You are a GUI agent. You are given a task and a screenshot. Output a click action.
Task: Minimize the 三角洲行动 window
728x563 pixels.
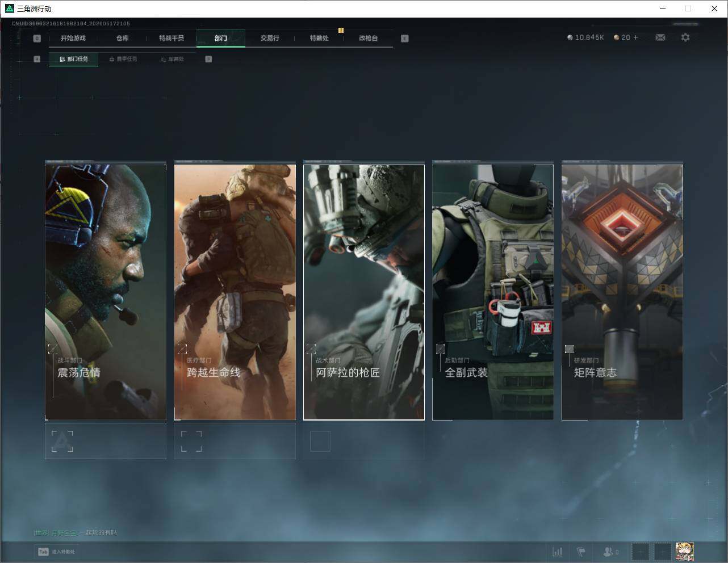pos(663,9)
